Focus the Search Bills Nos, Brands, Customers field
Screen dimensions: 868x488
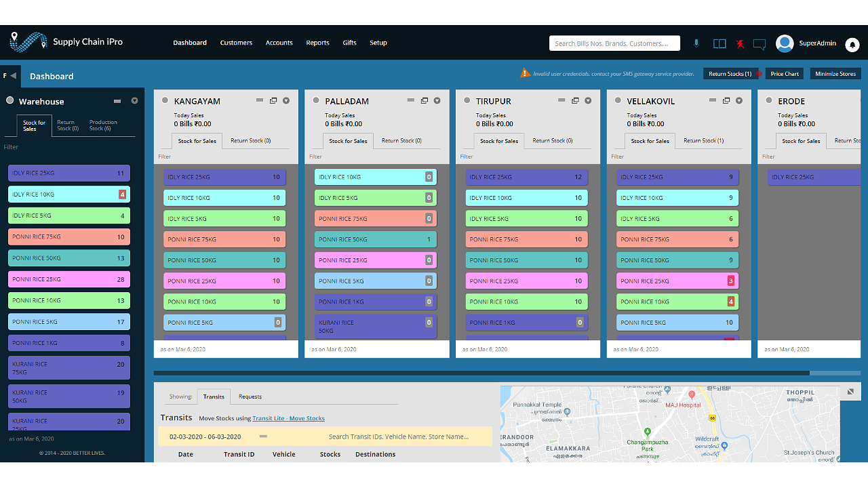614,43
